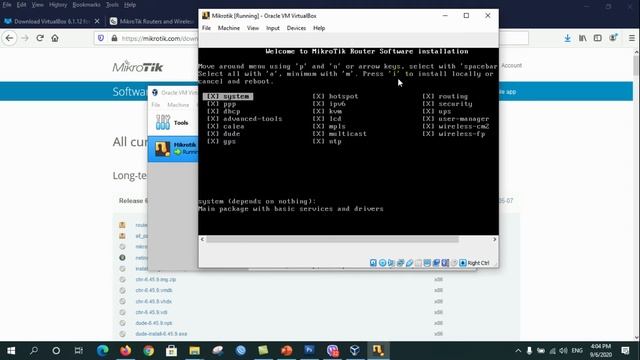Select Tools in VirtualBox Manager window
This screenshot has height=360, width=640.
coord(173,122)
